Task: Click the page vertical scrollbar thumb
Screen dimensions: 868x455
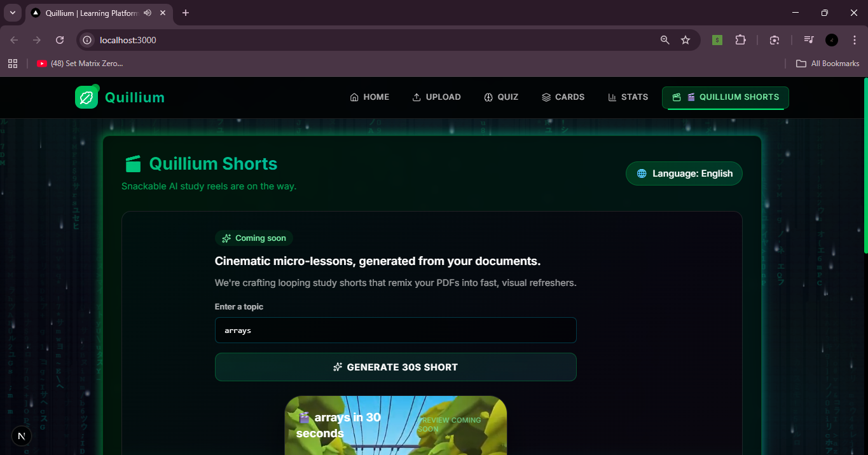Action: (x=865, y=165)
